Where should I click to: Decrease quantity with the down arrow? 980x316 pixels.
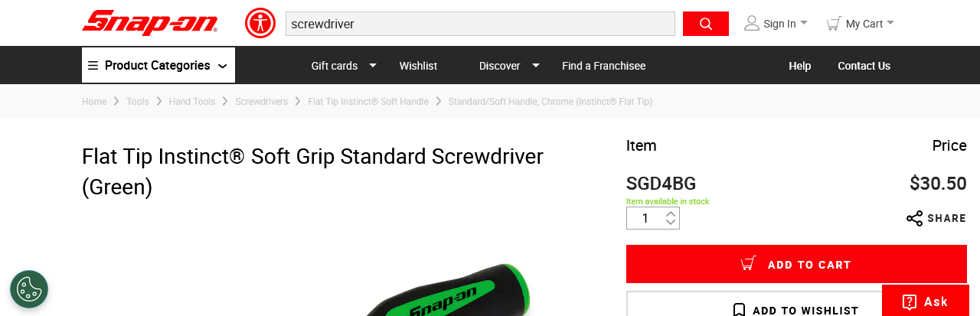671,223
